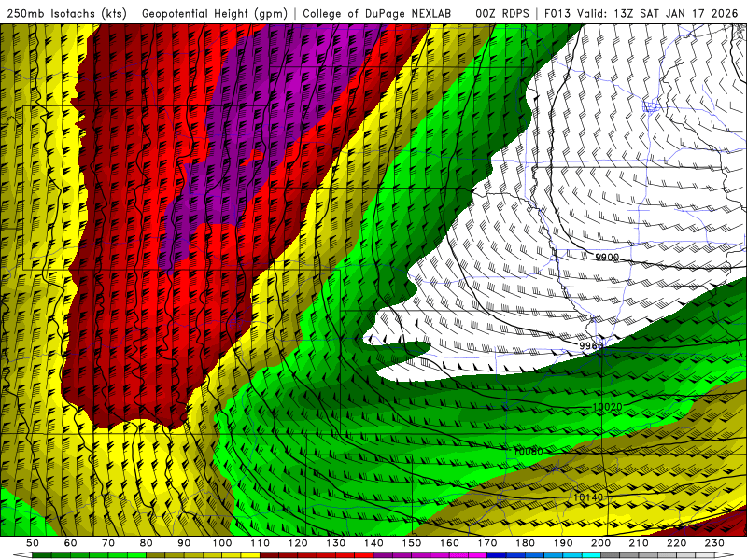This screenshot has height=560, width=747.
Task: Click the 140 value on the color scale
Action: (x=373, y=543)
